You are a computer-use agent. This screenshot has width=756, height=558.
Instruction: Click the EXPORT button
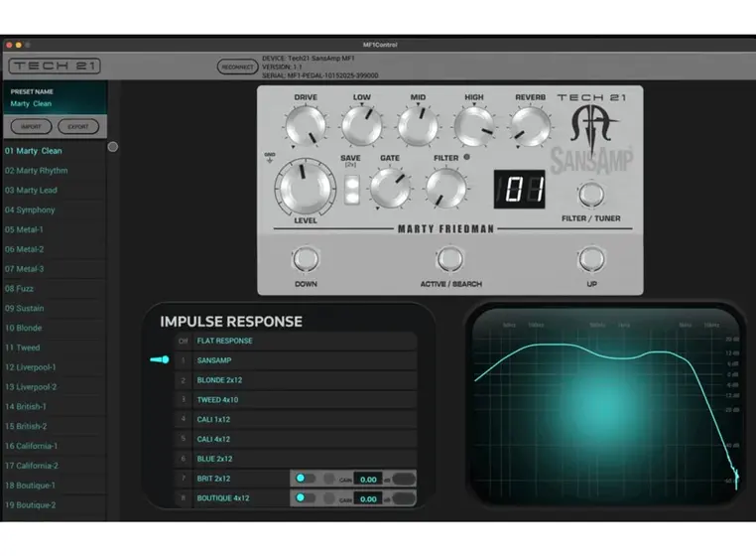coord(78,126)
